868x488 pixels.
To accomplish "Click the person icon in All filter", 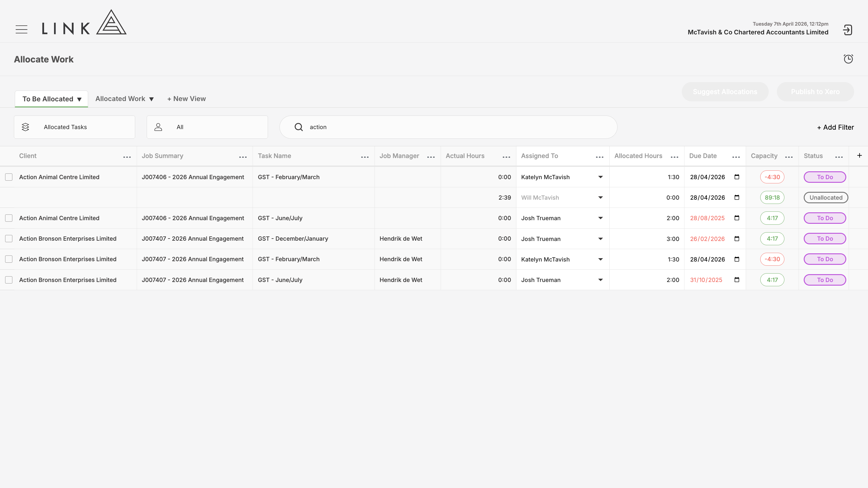I will tap(158, 127).
